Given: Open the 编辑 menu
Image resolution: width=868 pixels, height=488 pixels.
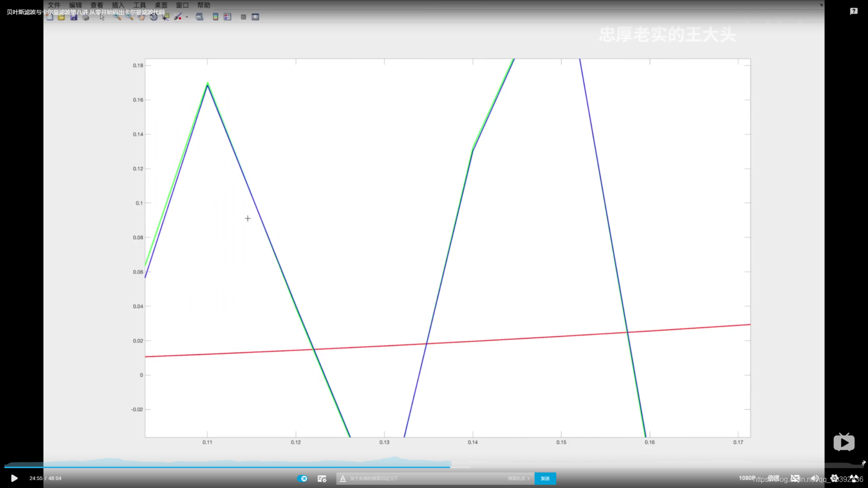Looking at the screenshot, I should pyautogui.click(x=75, y=5).
